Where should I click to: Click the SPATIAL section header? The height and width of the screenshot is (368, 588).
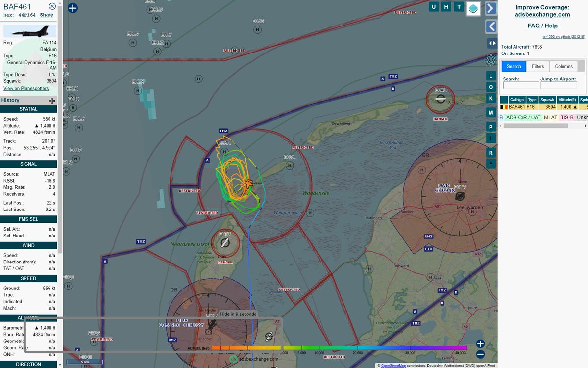[28, 109]
